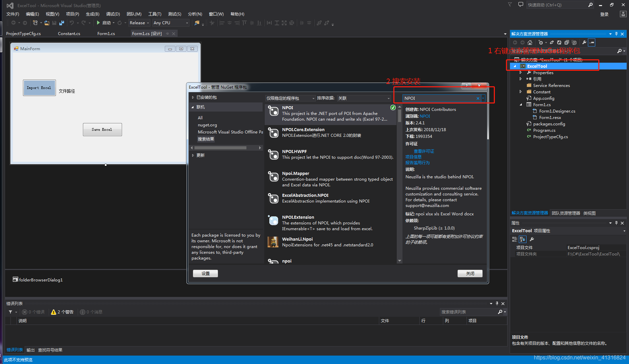This screenshot has width=629, height=364.
Task: Expand the Properties folder in Solution Explorer
Action: tap(521, 73)
